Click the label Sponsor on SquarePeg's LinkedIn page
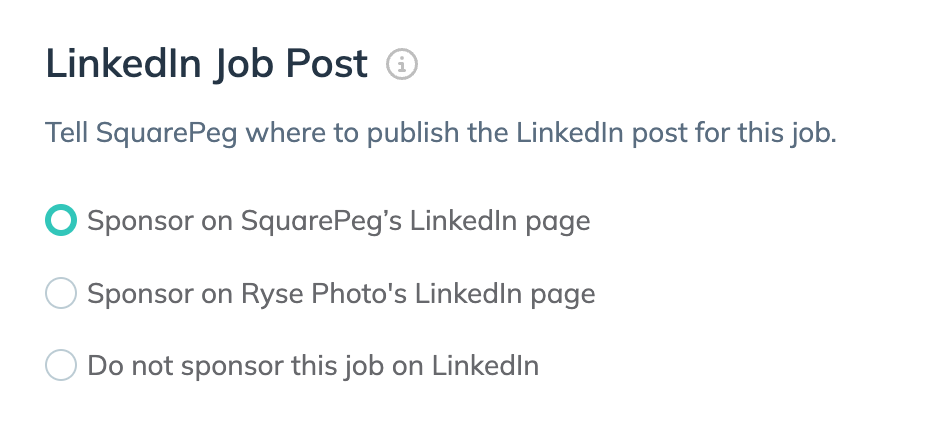Viewport: 930px width, 442px height. [x=339, y=221]
